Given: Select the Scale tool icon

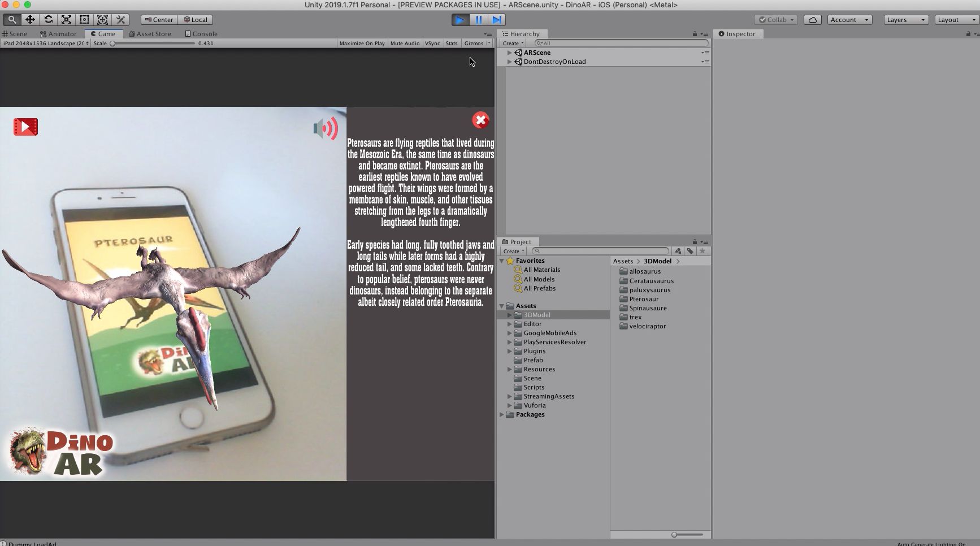Looking at the screenshot, I should point(66,20).
